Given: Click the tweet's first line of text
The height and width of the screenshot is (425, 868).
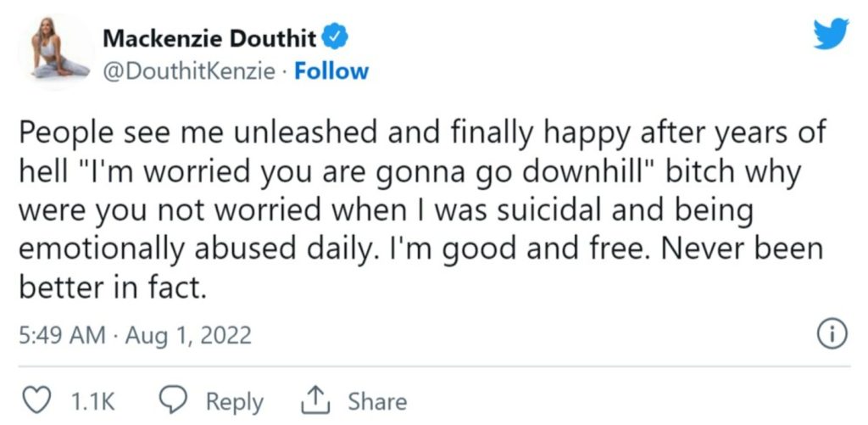Looking at the screenshot, I should pyautogui.click(x=421, y=135).
